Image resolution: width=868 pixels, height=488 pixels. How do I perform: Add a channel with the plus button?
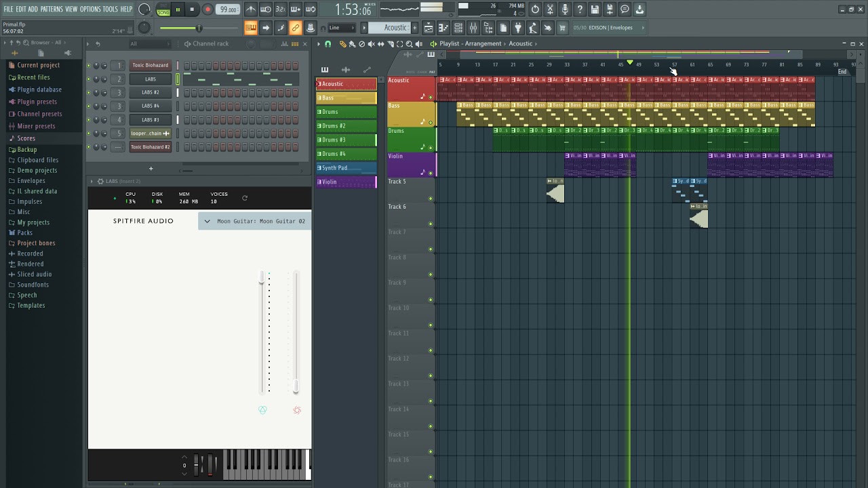click(151, 169)
